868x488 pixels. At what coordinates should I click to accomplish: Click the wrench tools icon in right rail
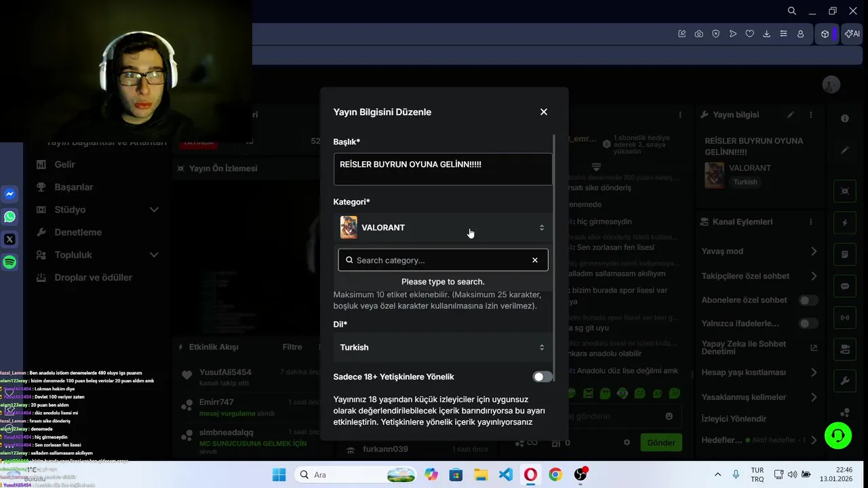coord(845,380)
